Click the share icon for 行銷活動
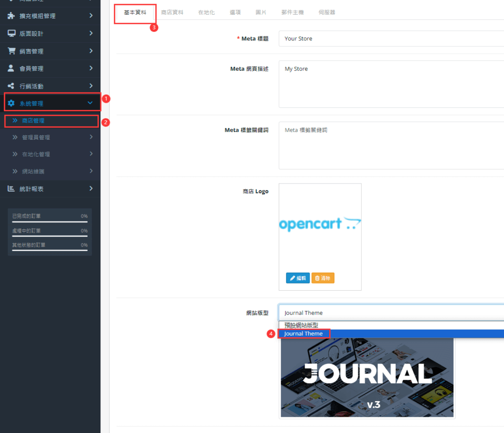The width and height of the screenshot is (504, 433). 11,86
